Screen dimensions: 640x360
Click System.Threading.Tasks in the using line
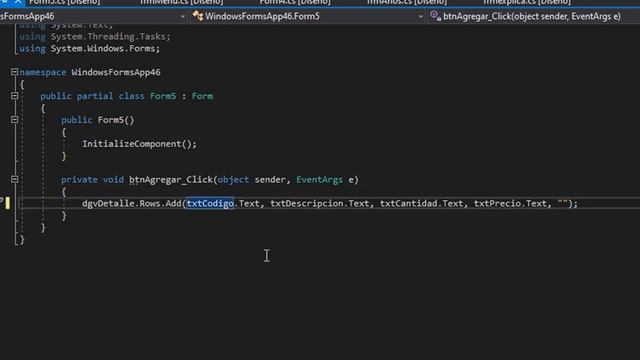coord(109,37)
